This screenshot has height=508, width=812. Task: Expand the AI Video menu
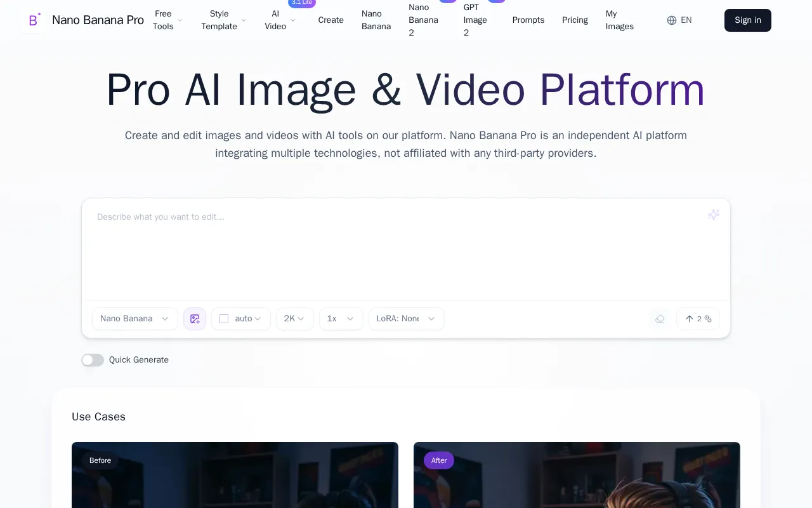click(279, 20)
